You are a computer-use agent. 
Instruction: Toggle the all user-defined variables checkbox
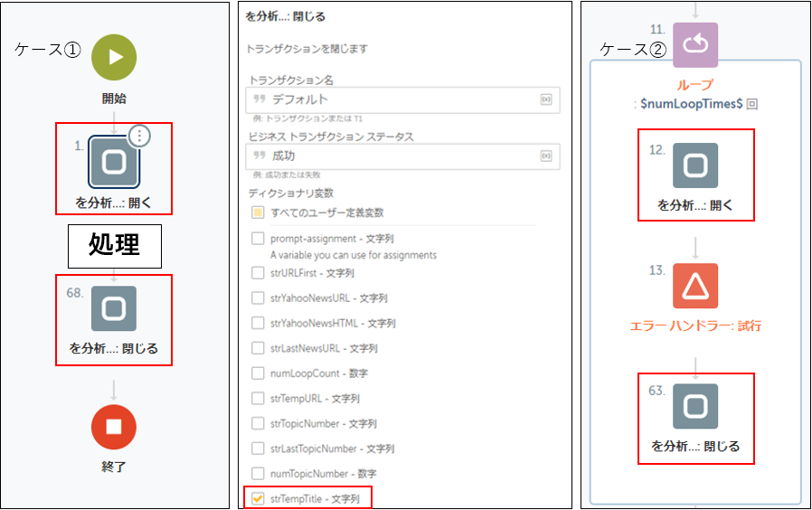(x=258, y=212)
